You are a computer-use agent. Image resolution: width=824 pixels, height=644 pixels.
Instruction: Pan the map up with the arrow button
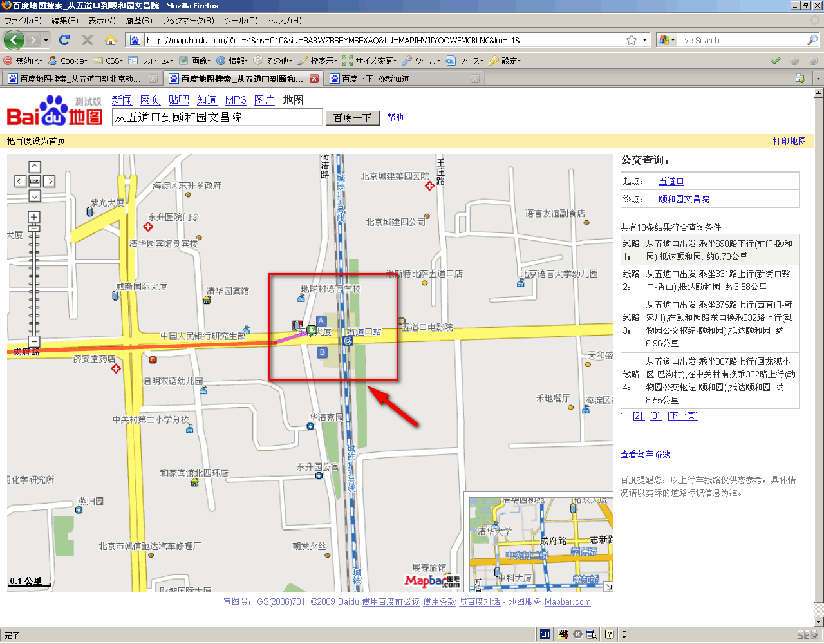35,167
